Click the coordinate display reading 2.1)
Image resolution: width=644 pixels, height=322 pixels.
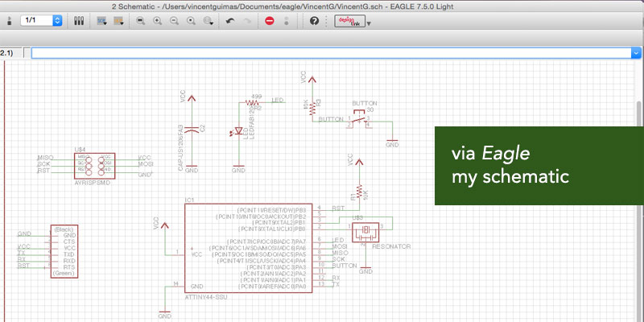tap(6, 53)
